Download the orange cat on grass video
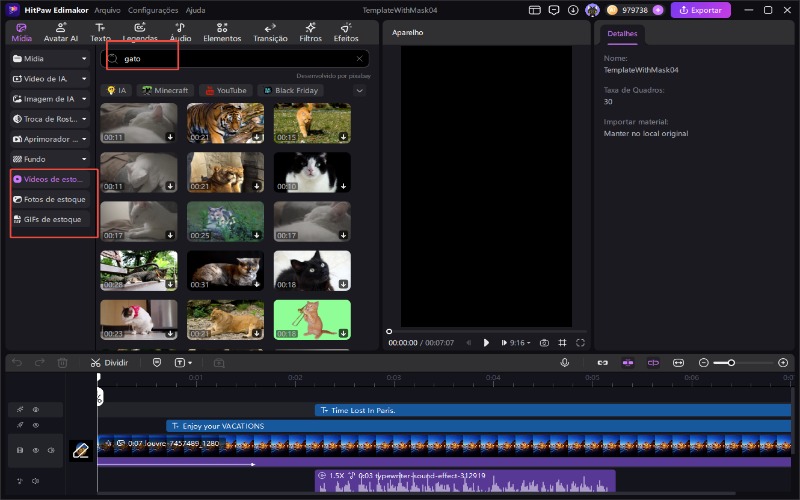Screen dimensions: 800x500 343,137
